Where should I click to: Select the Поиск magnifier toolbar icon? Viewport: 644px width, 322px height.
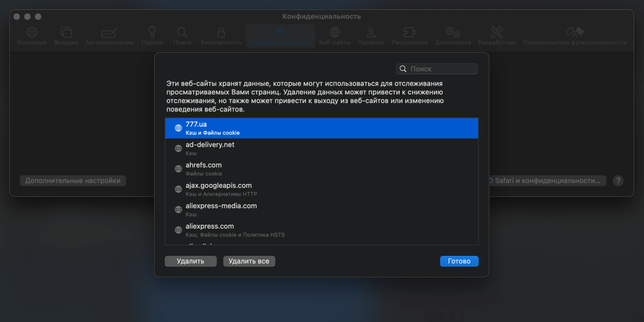tap(182, 33)
